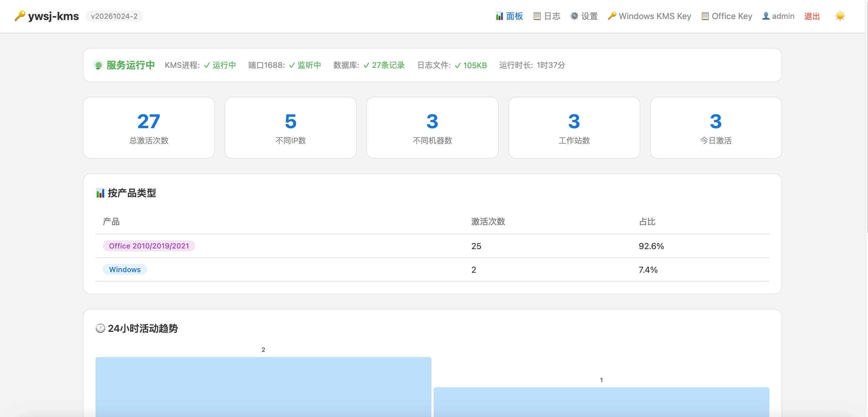Viewport: 868px width, 417px height.
Task: Click the bar chart icon beside 面板
Action: pyautogui.click(x=499, y=16)
